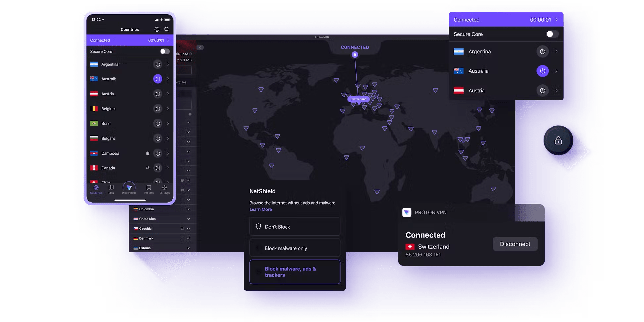Expand the Colombia server list
Screen dimensions: 644x322
point(188,209)
